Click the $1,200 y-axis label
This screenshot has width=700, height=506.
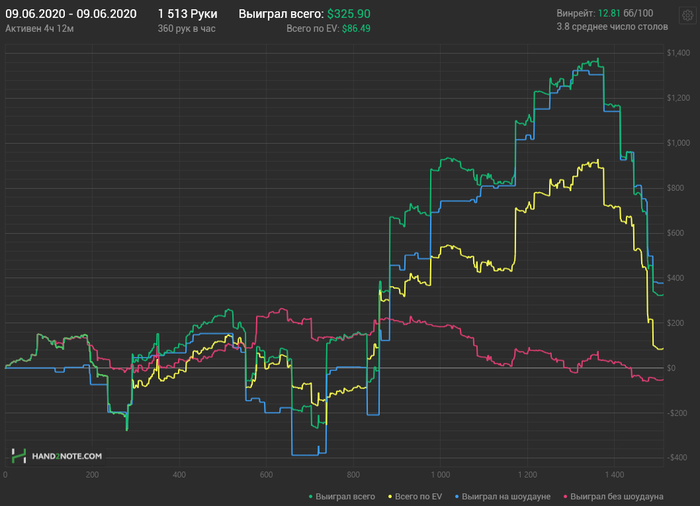pyautogui.click(x=678, y=98)
